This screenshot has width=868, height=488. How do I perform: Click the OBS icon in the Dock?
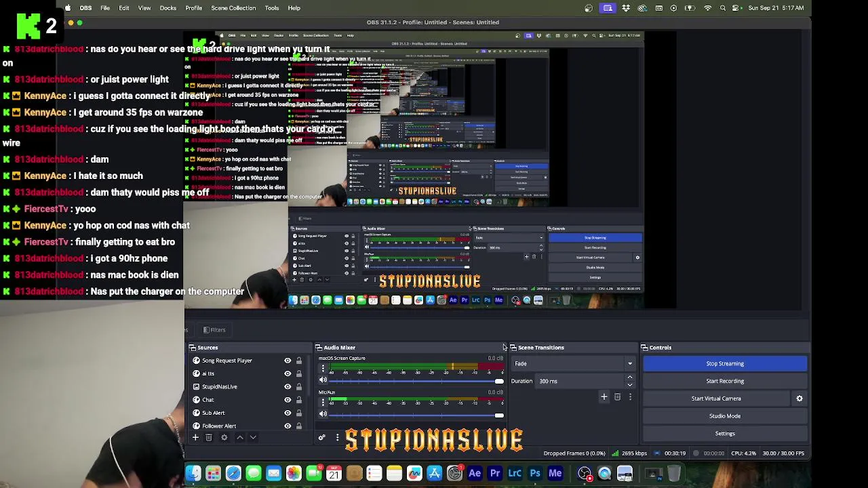pyautogui.click(x=585, y=473)
